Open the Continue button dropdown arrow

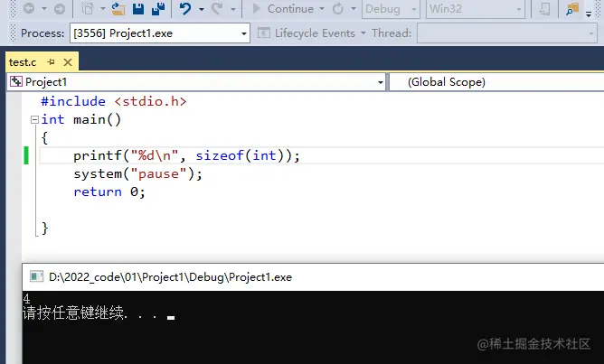tap(322, 8)
